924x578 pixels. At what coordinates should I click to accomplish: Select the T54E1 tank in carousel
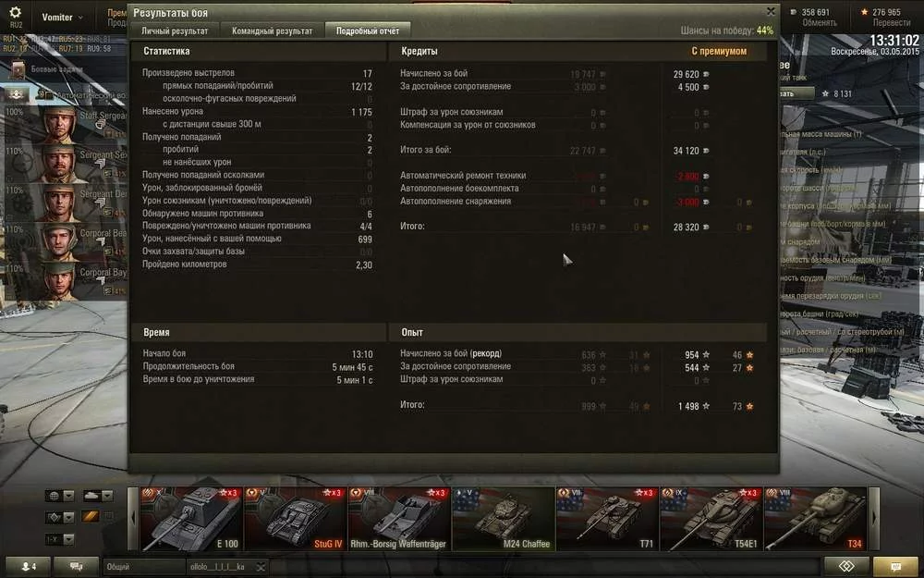point(711,519)
